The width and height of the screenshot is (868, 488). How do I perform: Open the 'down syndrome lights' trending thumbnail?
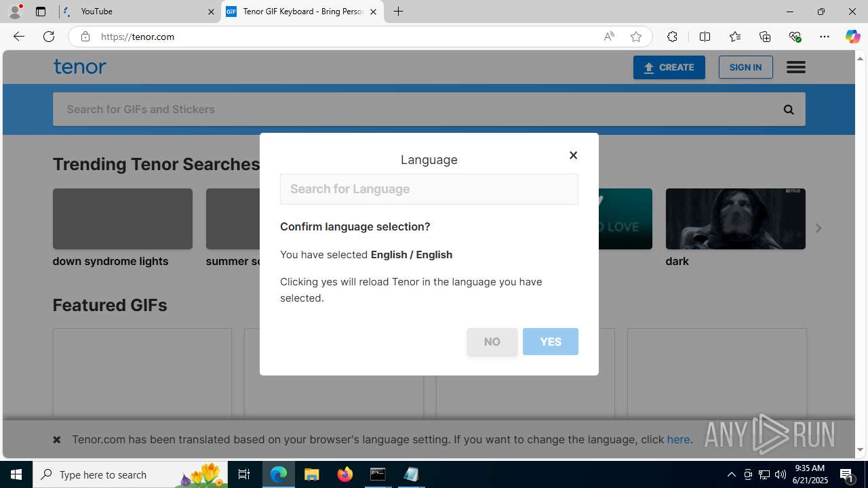(x=122, y=219)
